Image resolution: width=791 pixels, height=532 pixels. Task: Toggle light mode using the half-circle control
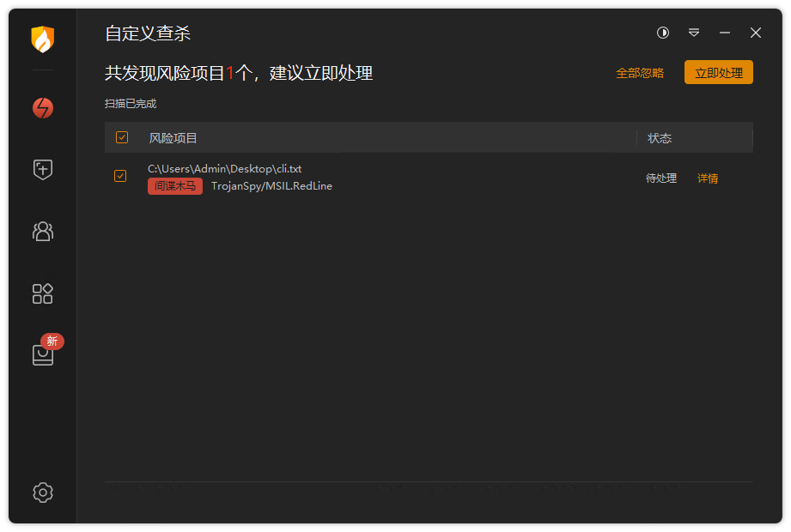(x=662, y=33)
